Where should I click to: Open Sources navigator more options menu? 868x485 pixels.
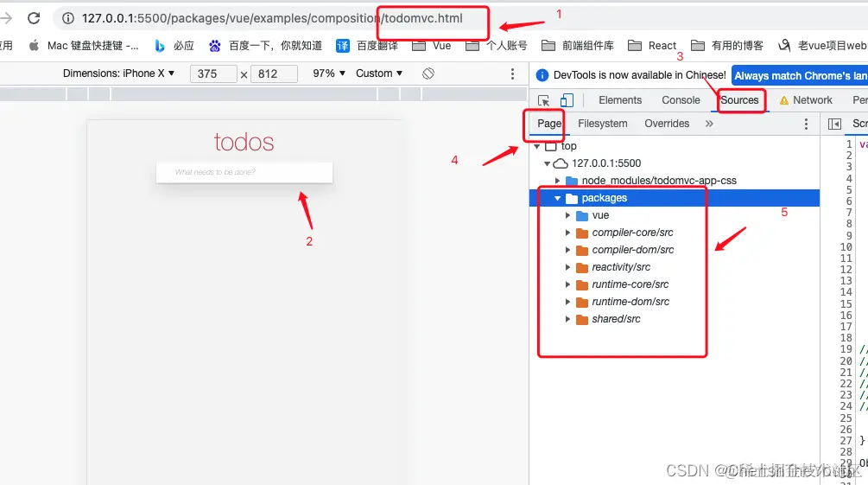tap(806, 124)
